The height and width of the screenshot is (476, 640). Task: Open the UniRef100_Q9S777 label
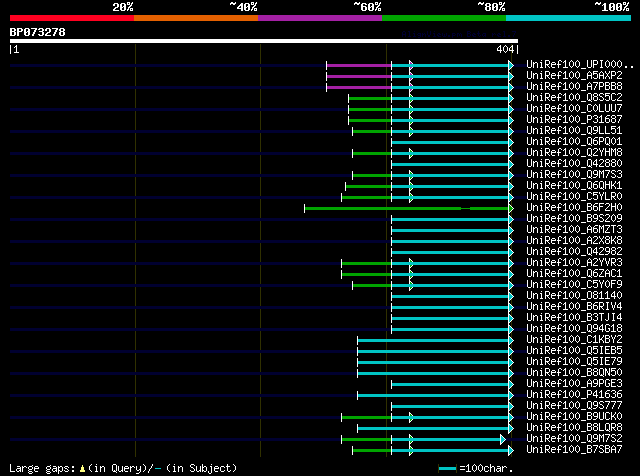[x=574, y=406]
